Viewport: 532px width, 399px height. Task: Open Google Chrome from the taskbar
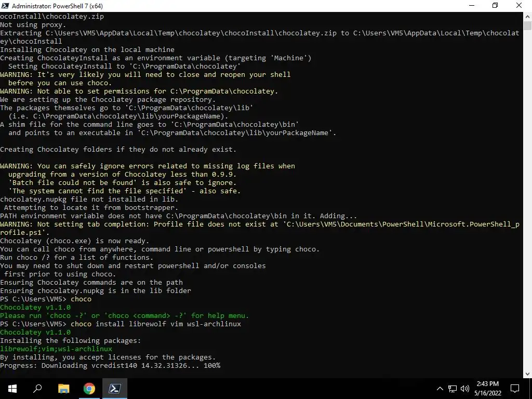coord(89,389)
